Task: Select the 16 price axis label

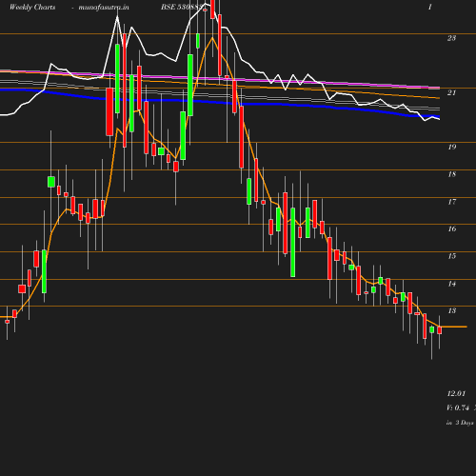Action: click(452, 228)
